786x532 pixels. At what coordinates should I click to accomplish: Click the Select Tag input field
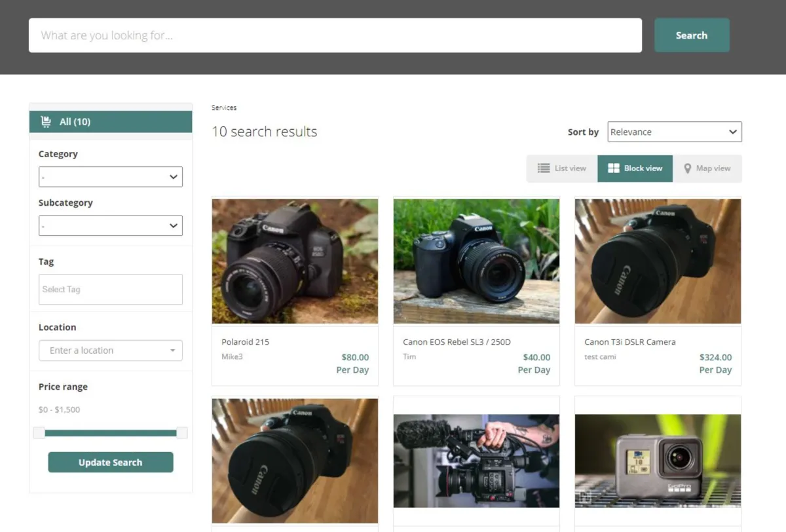click(x=111, y=290)
